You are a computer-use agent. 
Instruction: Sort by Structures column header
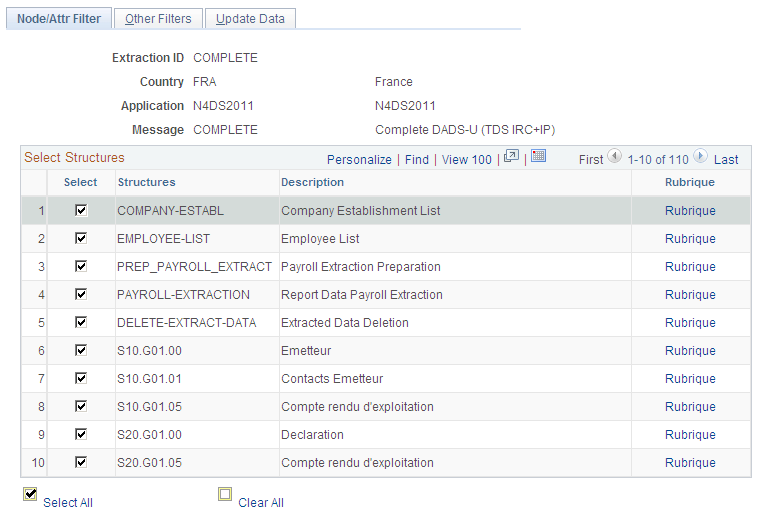click(x=147, y=182)
